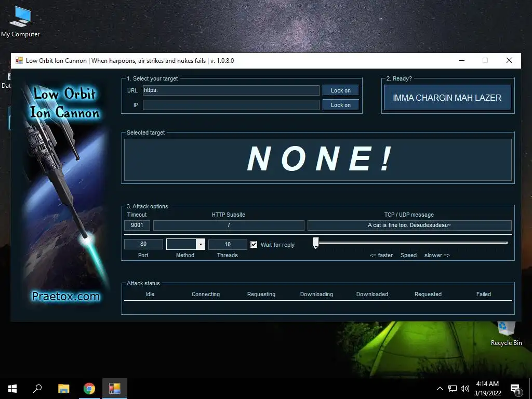532x399 pixels.
Task: Open the My Computer desktop icon
Action: (20, 21)
